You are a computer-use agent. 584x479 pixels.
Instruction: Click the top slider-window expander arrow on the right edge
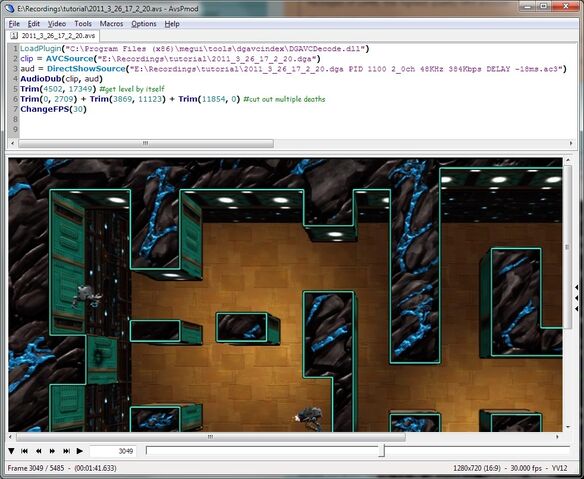point(576,288)
